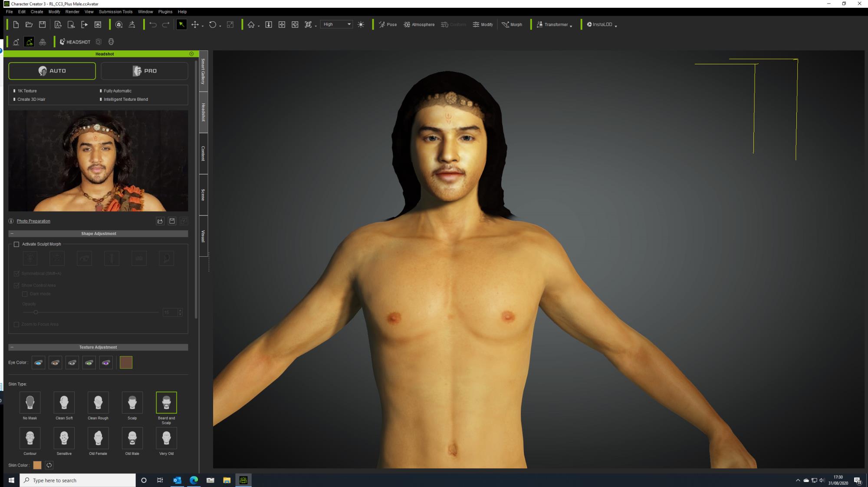The image size is (868, 487).
Task: Click the head icon right of Headshot
Action: 111,42
